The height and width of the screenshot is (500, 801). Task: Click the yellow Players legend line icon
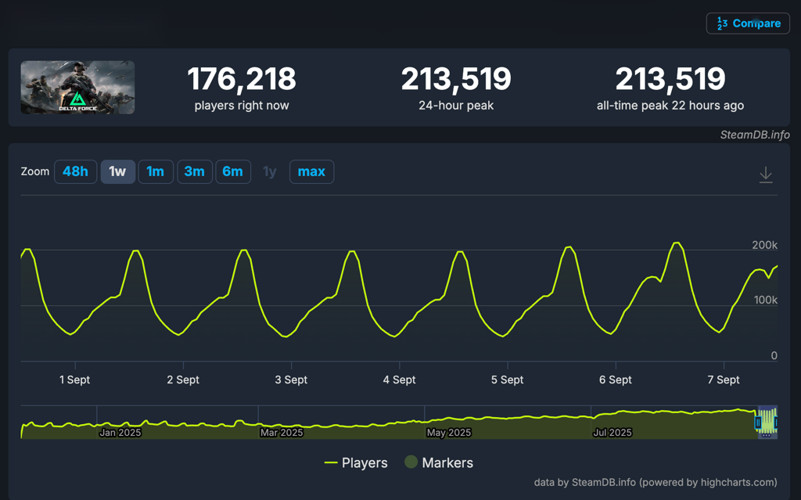click(330, 463)
